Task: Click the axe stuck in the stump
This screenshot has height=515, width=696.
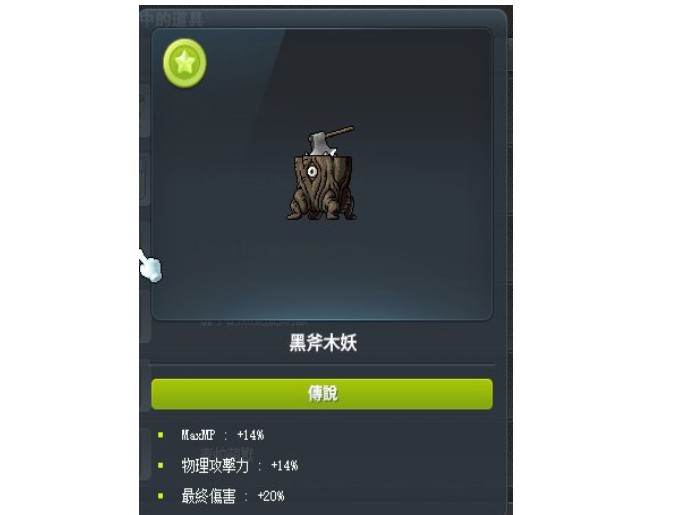Action: coord(330,142)
